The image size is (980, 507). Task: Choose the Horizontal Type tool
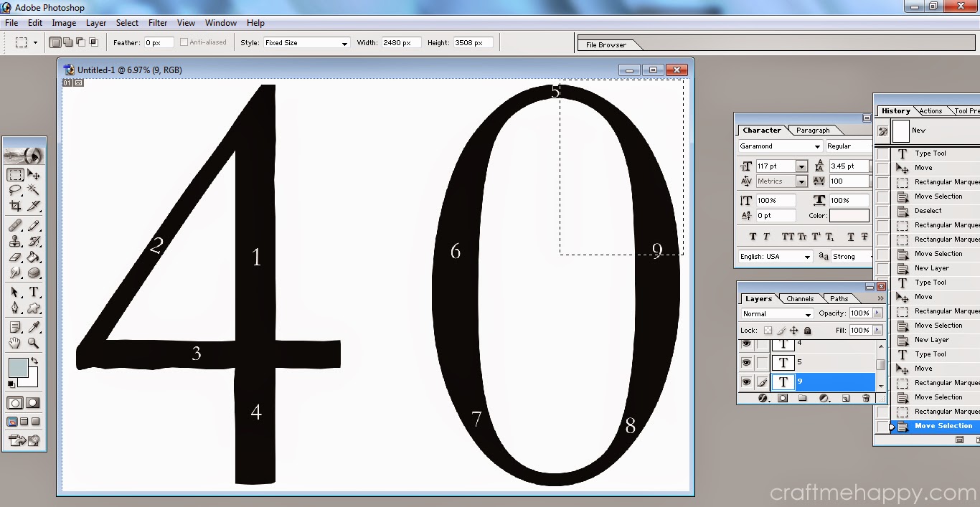pos(34,292)
